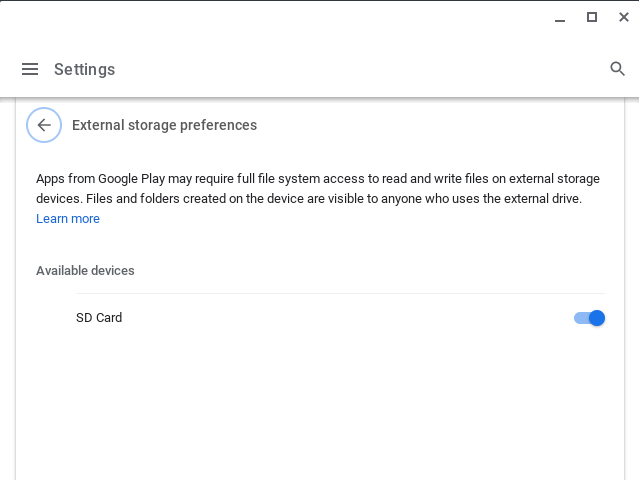Click the Settings title text
The height and width of the screenshot is (480, 639).
(84, 69)
